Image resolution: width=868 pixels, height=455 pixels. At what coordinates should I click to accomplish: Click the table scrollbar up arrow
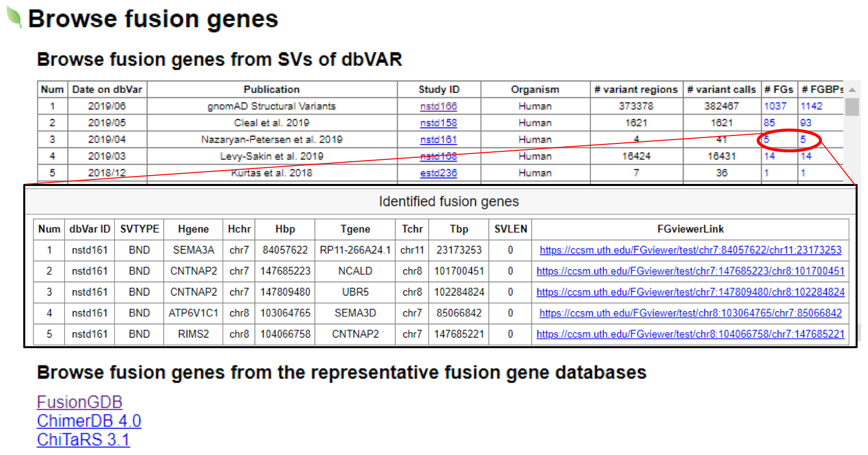852,90
